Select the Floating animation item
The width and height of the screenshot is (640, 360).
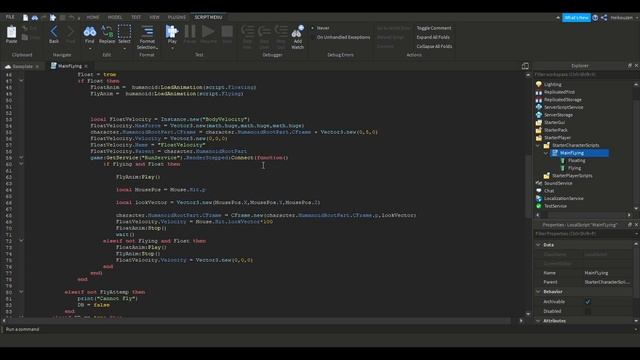(576, 161)
